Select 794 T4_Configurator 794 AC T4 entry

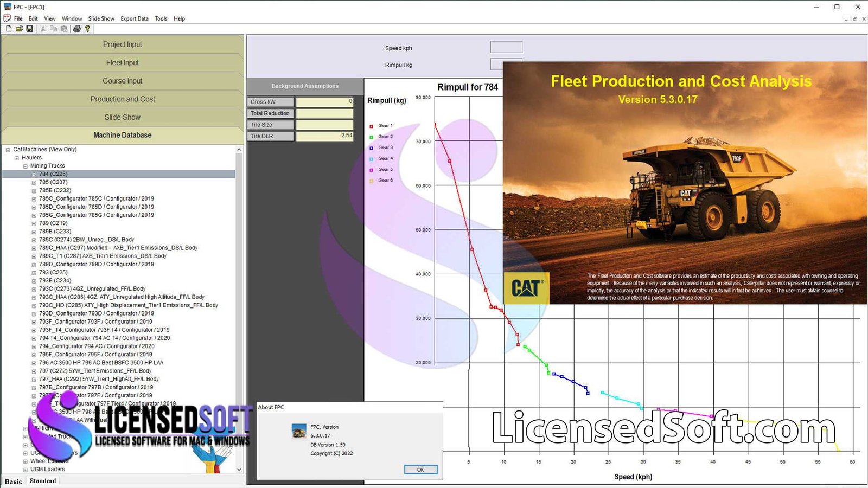coord(104,338)
